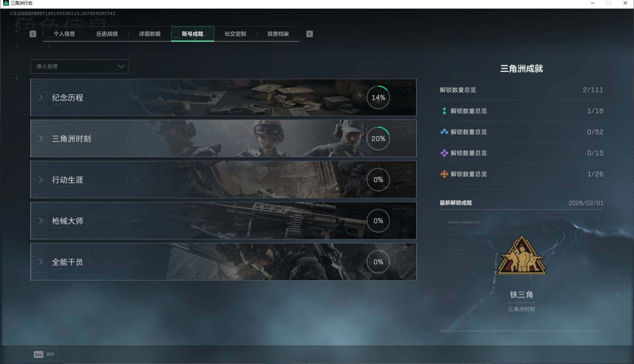Click the CN UID text at top
The image size is (634, 364).
click(x=63, y=14)
